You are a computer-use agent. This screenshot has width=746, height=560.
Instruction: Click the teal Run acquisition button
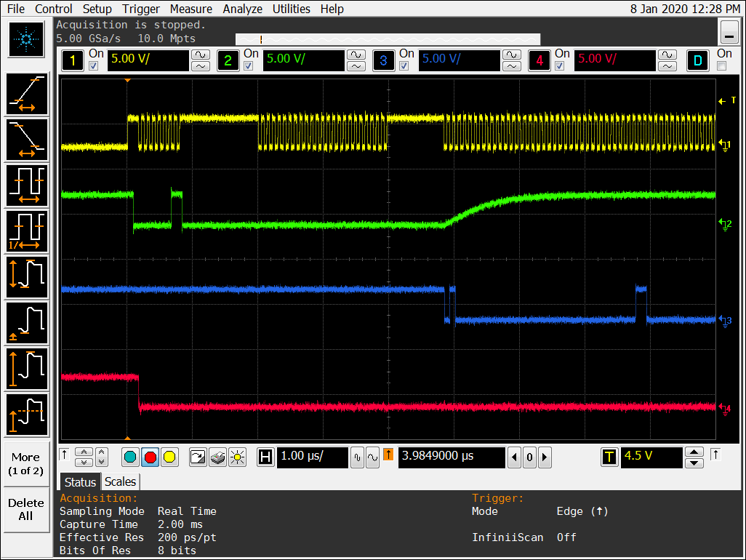coord(130,457)
